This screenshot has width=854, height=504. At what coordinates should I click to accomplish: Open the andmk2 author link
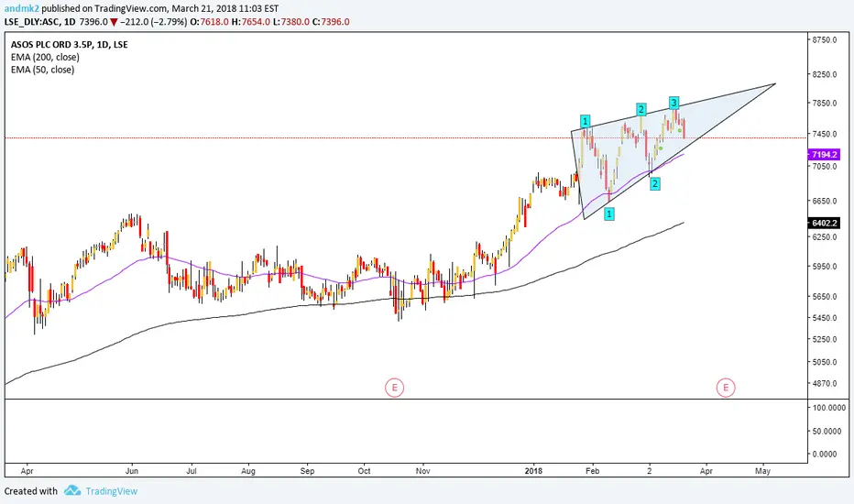click(x=22, y=8)
